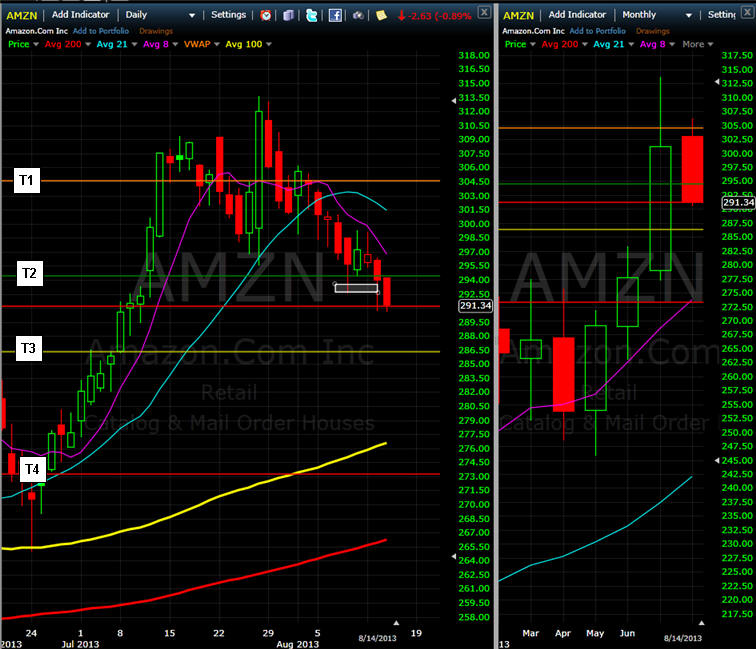756x649 pixels.
Task: Click the 317.50 price label on the monthly axis
Action: point(737,55)
